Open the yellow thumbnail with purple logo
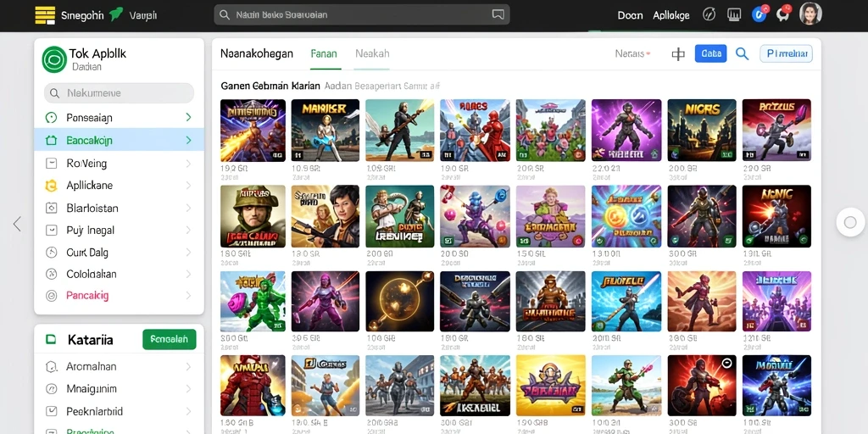Screen dimensions: 868x434 [551, 386]
